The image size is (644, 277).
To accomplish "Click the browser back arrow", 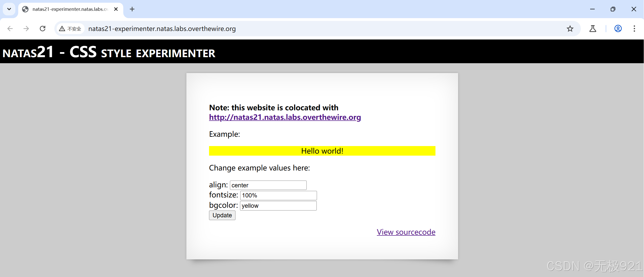I will [x=10, y=29].
